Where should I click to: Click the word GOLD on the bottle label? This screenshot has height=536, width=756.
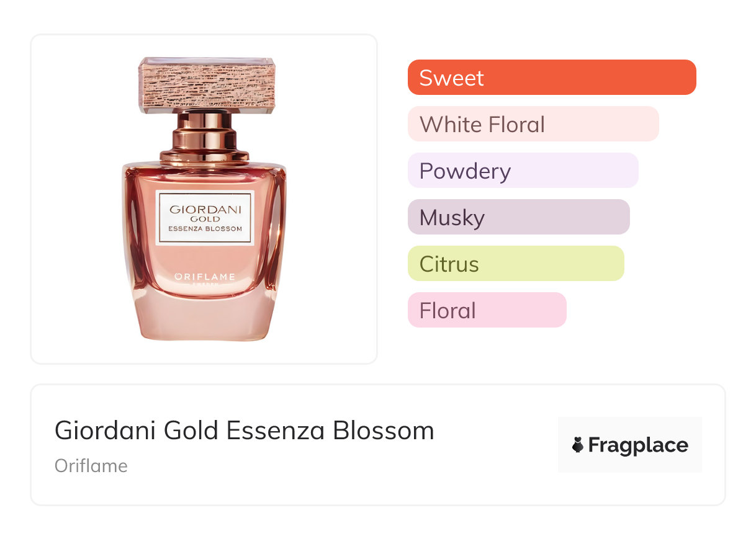205,219
